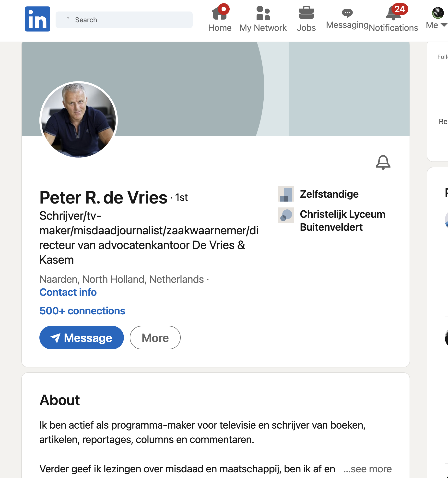Screen dimensions: 448x478
Task: Expand About text with see more
Action: (x=368, y=469)
